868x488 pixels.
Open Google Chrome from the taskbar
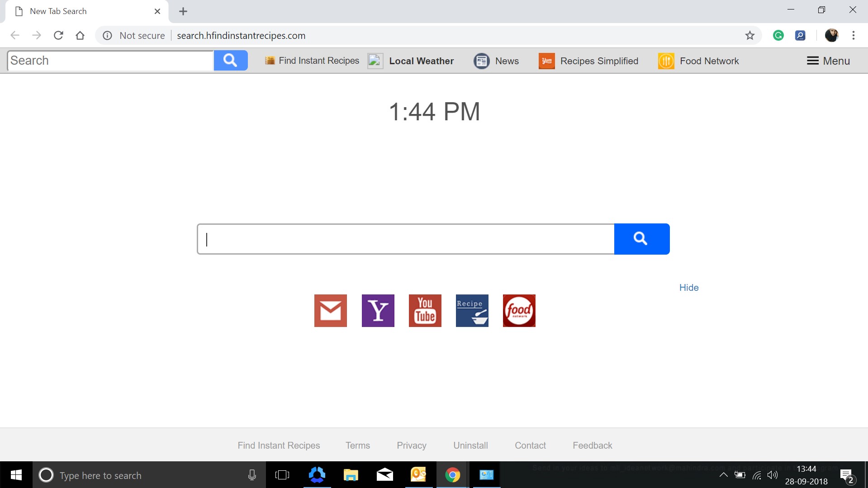(x=452, y=475)
